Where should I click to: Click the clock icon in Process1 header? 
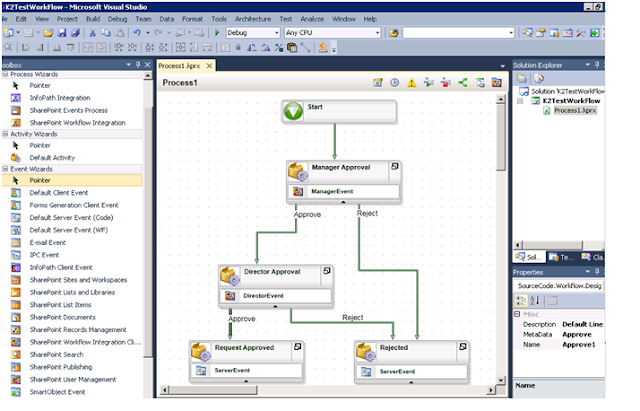click(x=394, y=83)
